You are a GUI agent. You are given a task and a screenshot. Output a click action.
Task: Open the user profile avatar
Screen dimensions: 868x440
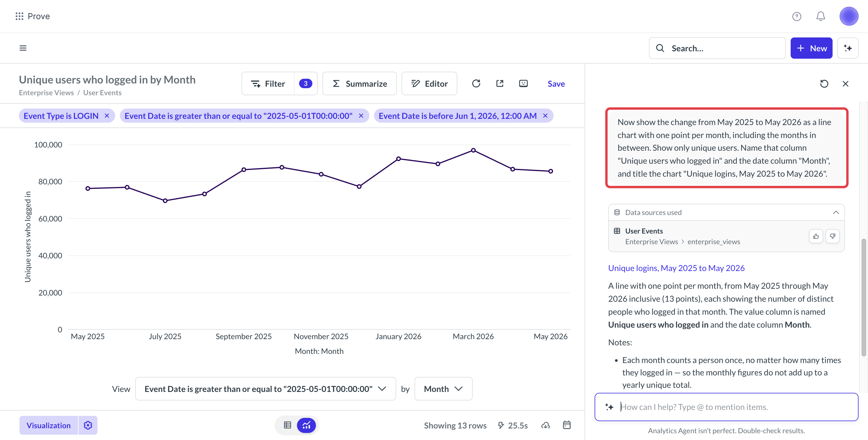(849, 16)
